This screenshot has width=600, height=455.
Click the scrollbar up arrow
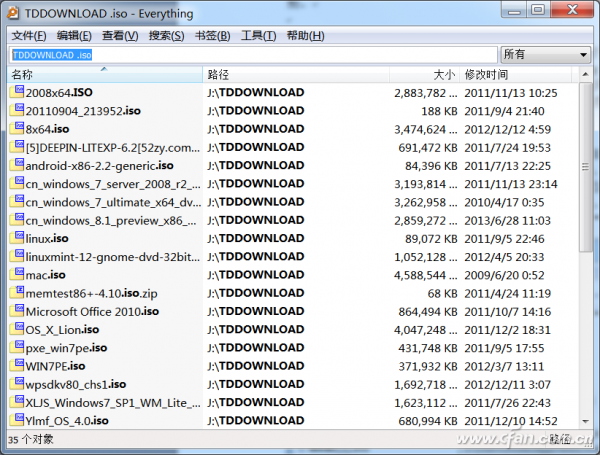585,75
